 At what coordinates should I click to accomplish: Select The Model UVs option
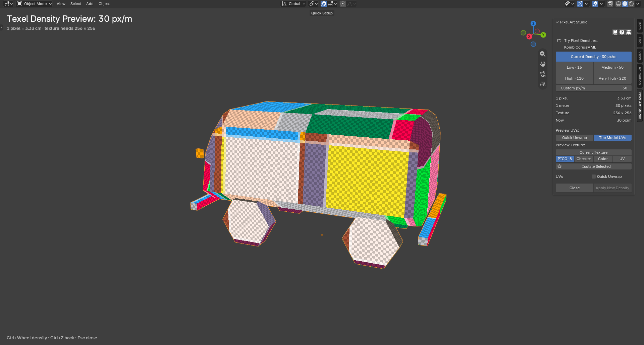tap(612, 138)
